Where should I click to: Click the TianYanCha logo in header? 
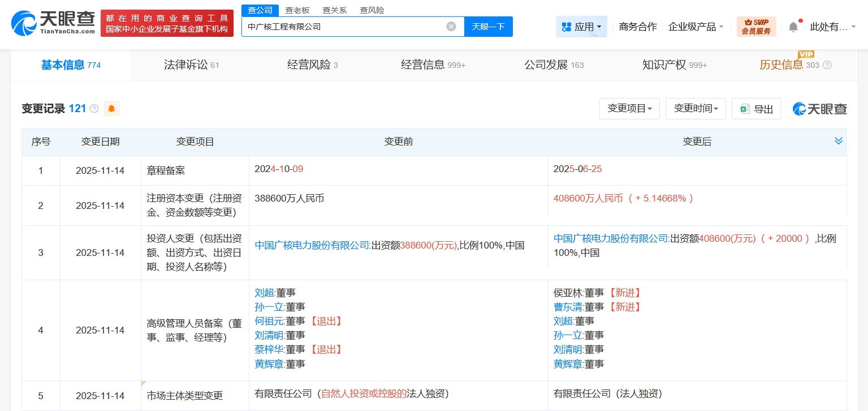(53, 23)
